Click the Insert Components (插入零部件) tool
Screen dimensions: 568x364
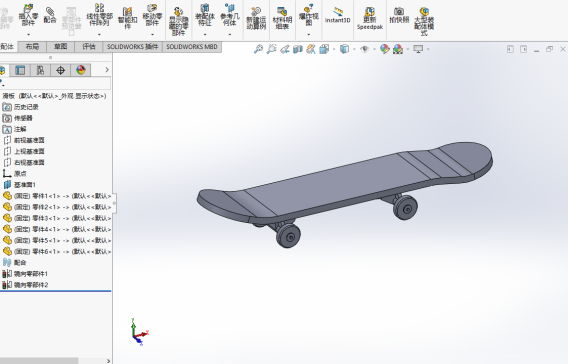tap(28, 15)
